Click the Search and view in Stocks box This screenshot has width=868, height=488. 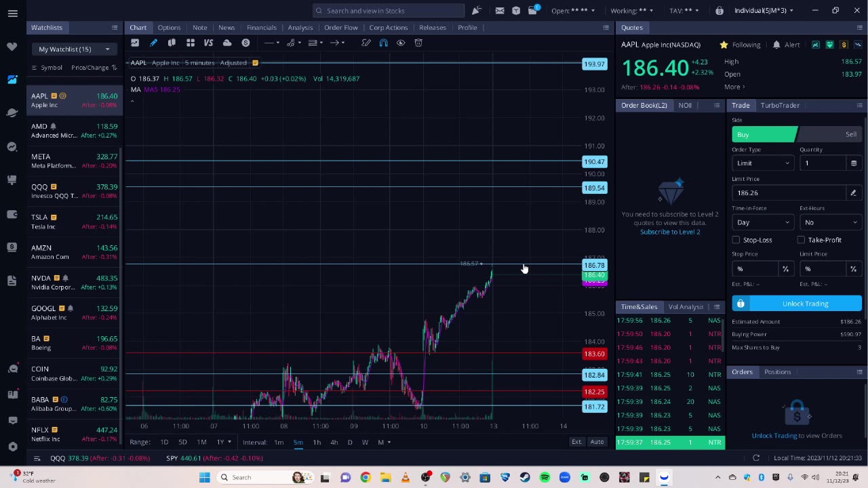click(x=389, y=10)
